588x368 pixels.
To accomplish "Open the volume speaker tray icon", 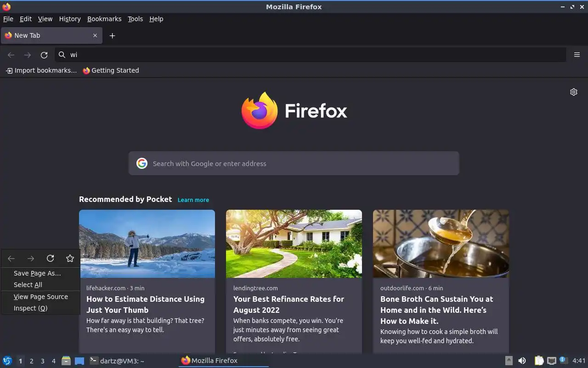I will click(x=522, y=361).
